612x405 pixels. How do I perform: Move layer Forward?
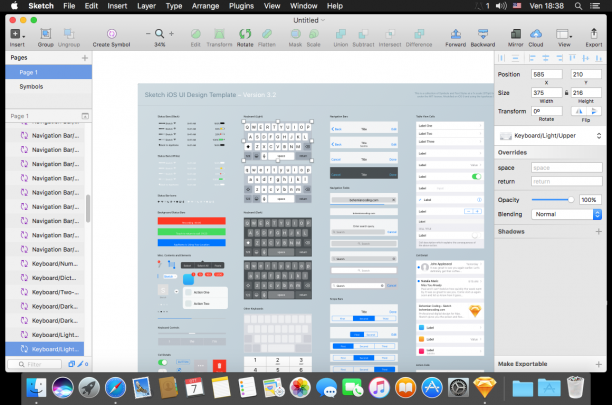455,34
